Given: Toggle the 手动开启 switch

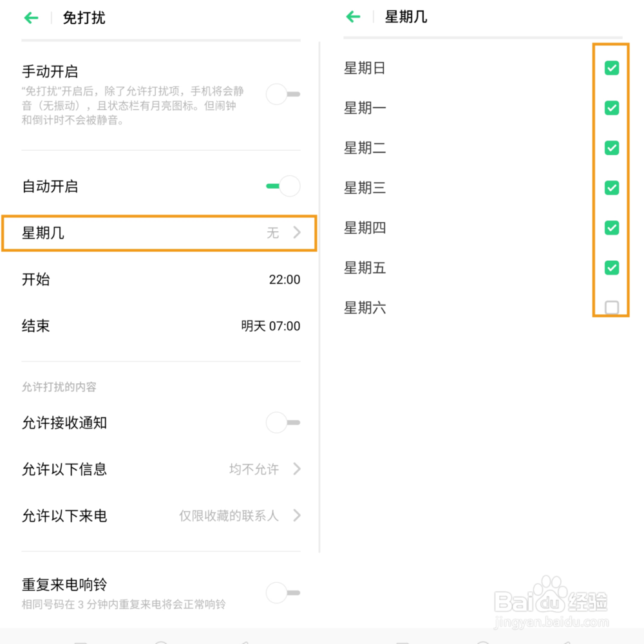Looking at the screenshot, I should click(283, 95).
